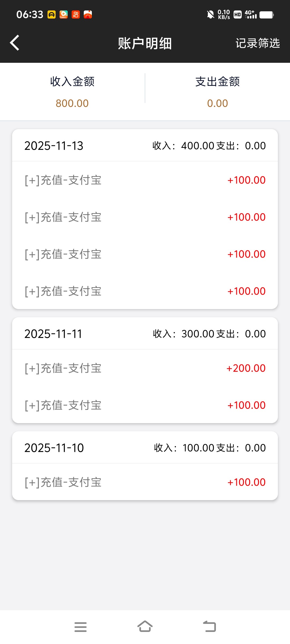Tap the 账户明细 page title

point(145,43)
